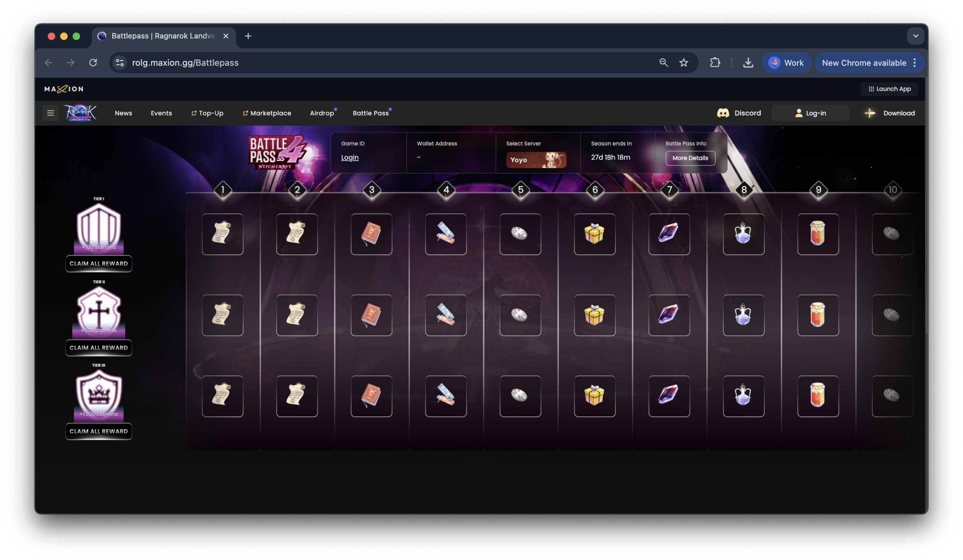This screenshot has width=963, height=560.
Task: Open the Chrome extensions puzzle icon
Action: pyautogui.click(x=715, y=63)
